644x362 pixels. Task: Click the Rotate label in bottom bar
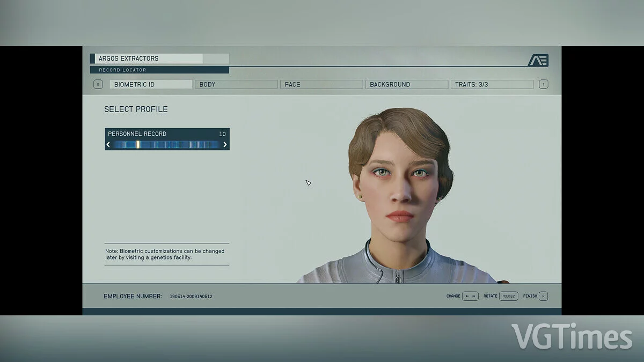490,296
